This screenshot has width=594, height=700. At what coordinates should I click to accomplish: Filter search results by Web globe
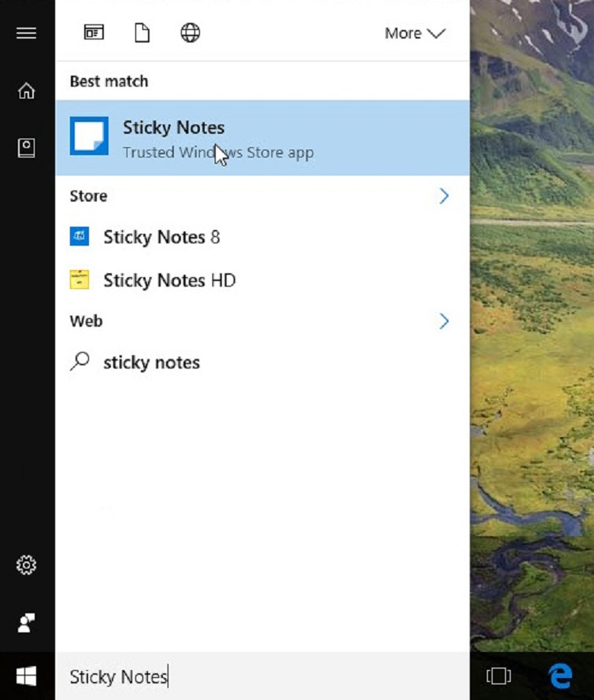click(x=190, y=33)
